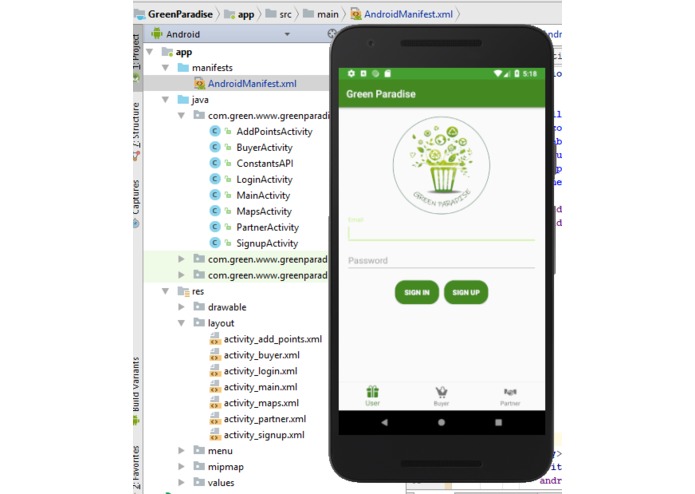Tap battery icon in emulator status bar
The image size is (695, 494).
pos(517,74)
